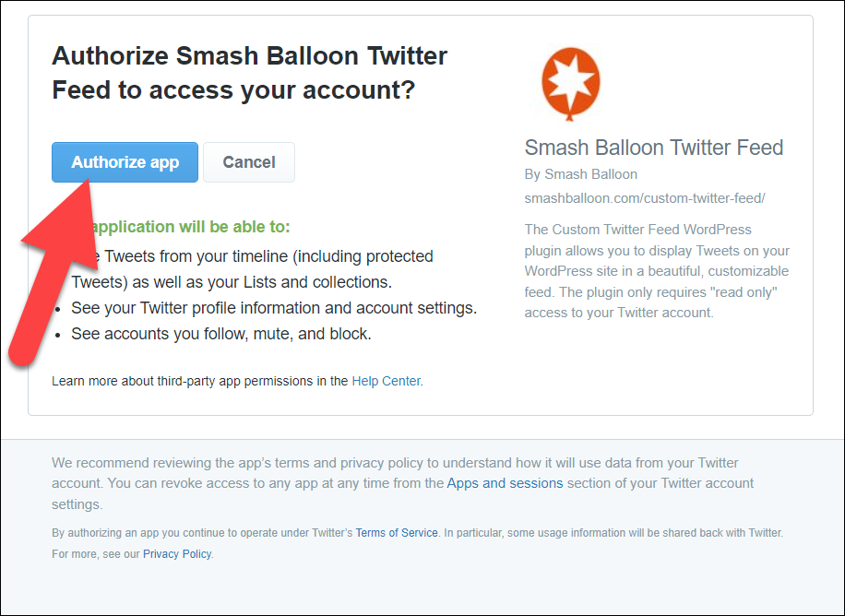Open the Apps and sessions link

(505, 483)
